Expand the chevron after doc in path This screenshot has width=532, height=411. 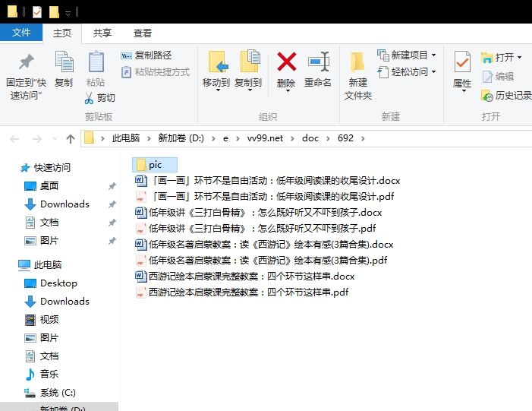[x=328, y=138]
